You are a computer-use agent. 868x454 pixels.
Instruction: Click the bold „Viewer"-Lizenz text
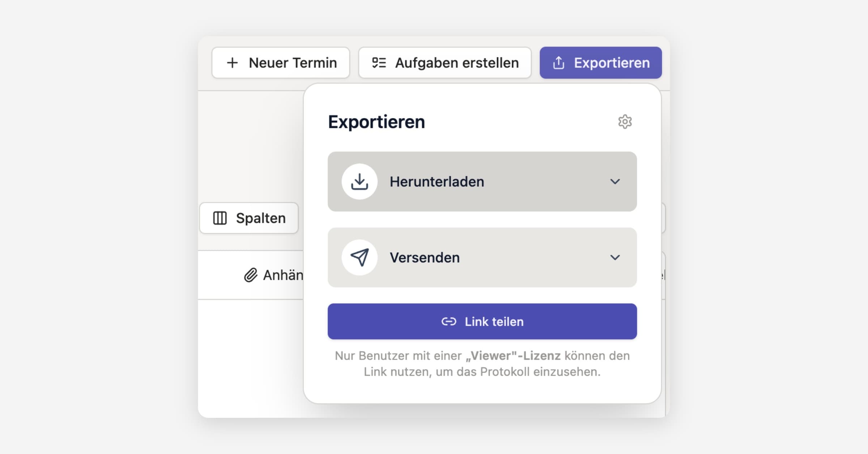point(513,356)
